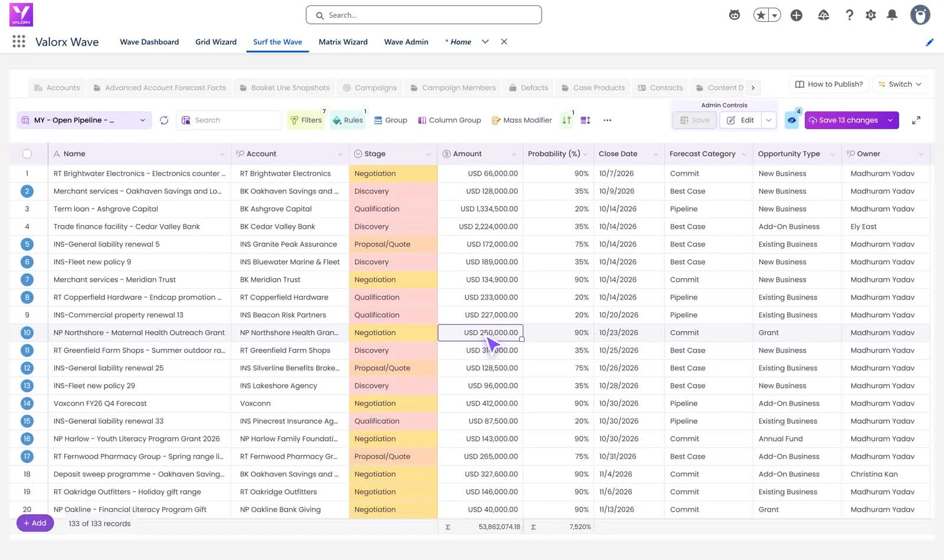This screenshot has width=944, height=560.
Task: Click the grid Search field
Action: (x=229, y=120)
